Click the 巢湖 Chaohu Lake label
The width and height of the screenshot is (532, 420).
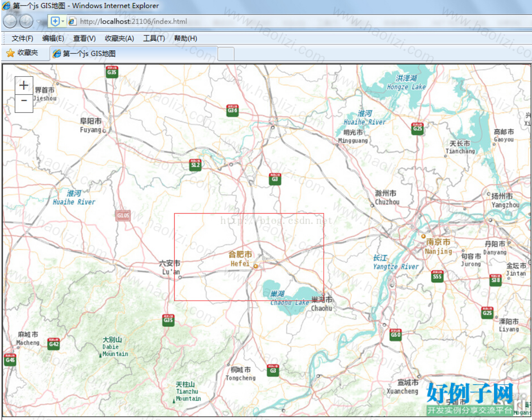[289, 298]
